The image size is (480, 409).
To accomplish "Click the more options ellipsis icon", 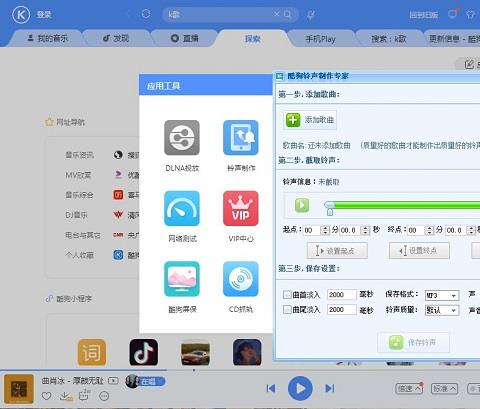I will (x=104, y=396).
